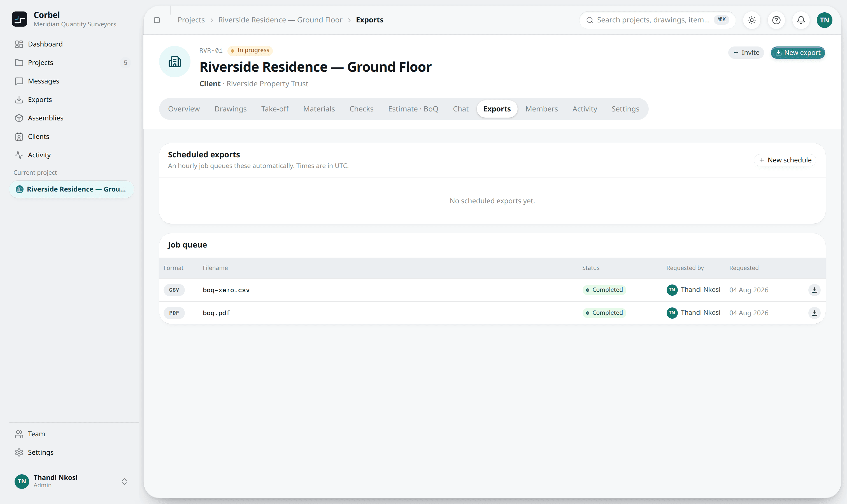
Task: Select current project Riverside Residence in sidebar
Action: (x=72, y=189)
